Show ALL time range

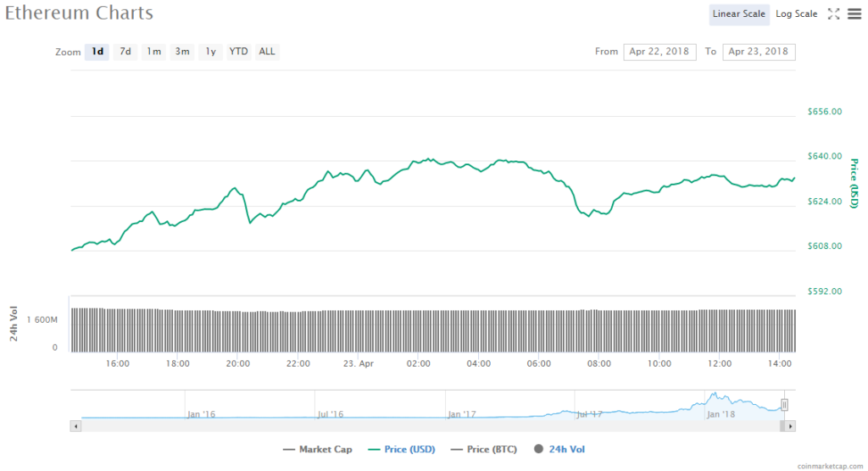[267, 52]
